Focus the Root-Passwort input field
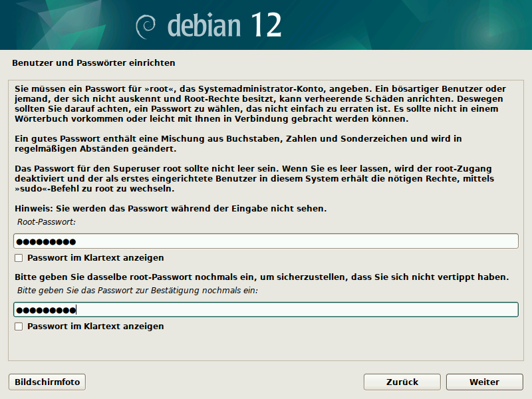This screenshot has width=532, height=399. pyautogui.click(x=266, y=241)
